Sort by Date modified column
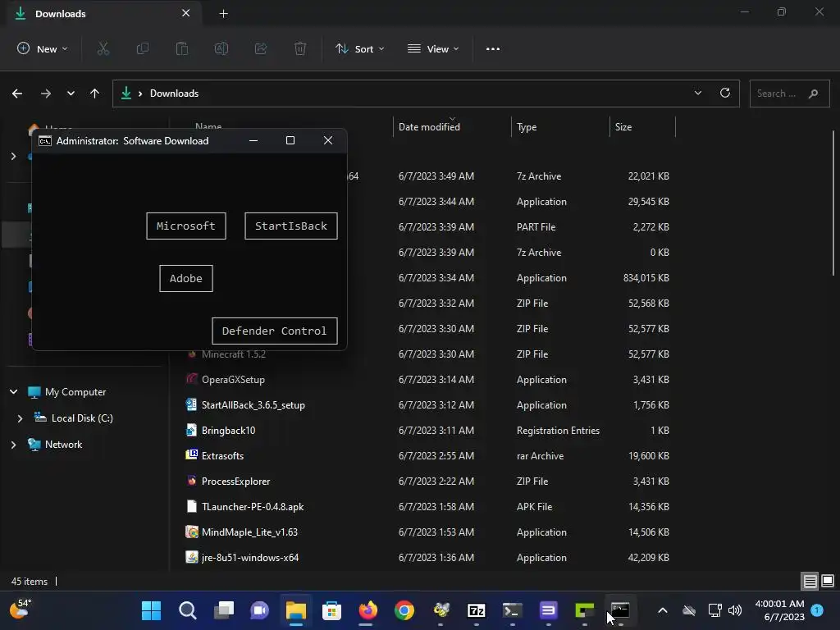 (x=429, y=127)
